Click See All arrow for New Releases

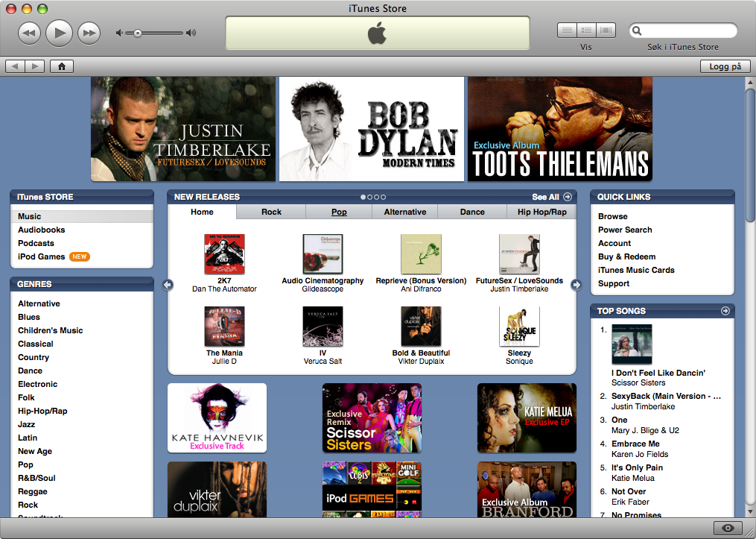point(568,197)
